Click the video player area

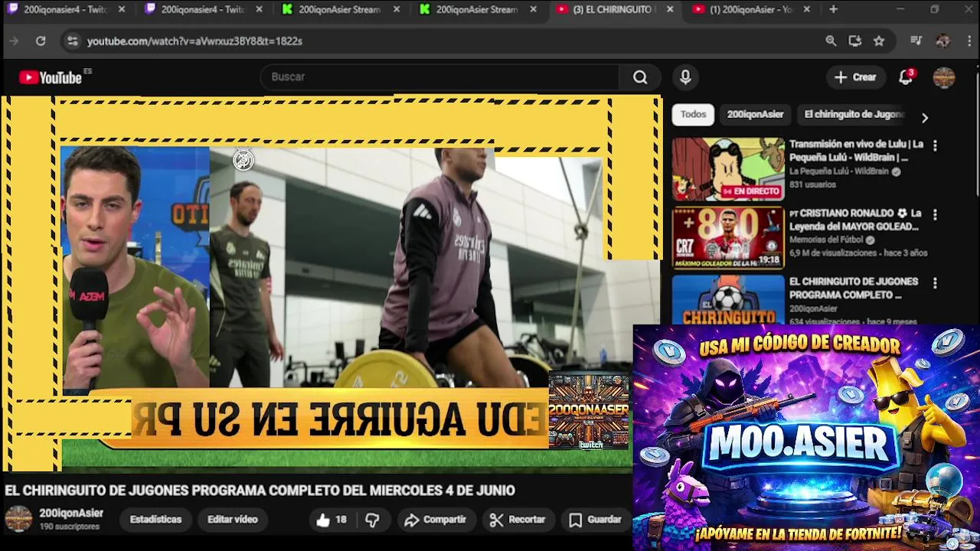click(x=331, y=283)
